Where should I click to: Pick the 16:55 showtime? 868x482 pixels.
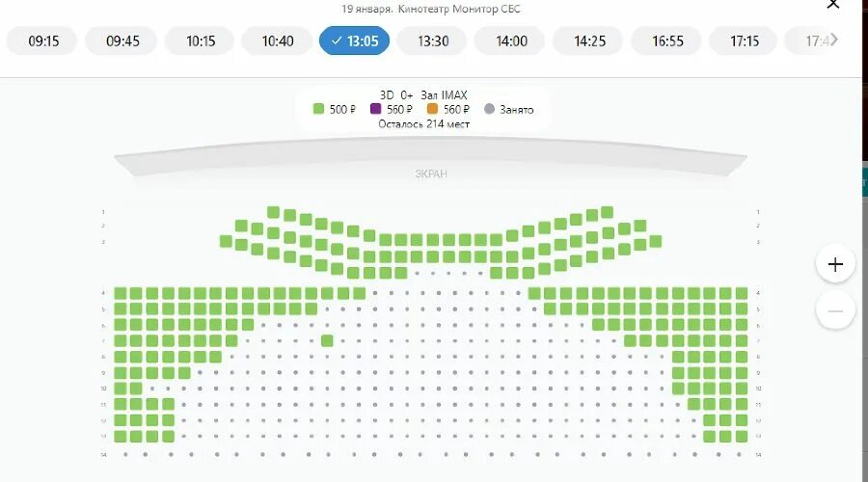point(667,40)
